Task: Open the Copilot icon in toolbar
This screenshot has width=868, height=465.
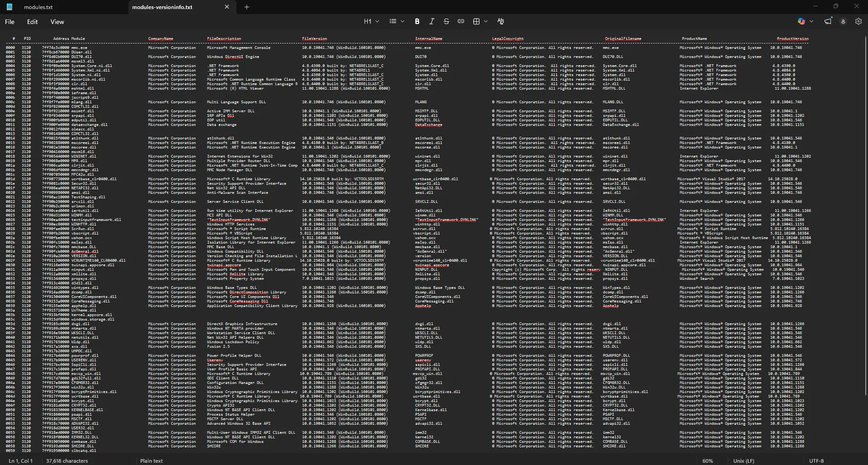Action: pos(801,21)
